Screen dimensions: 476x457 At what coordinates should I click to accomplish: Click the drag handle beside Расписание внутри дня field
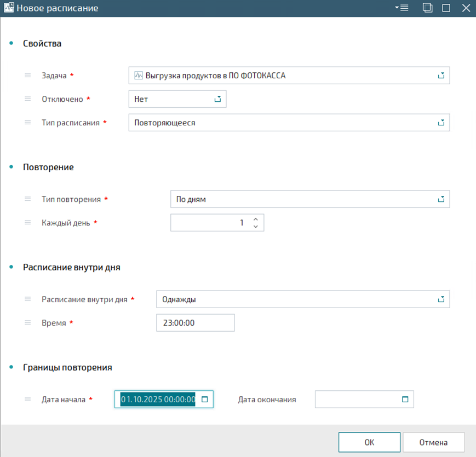[27, 299]
